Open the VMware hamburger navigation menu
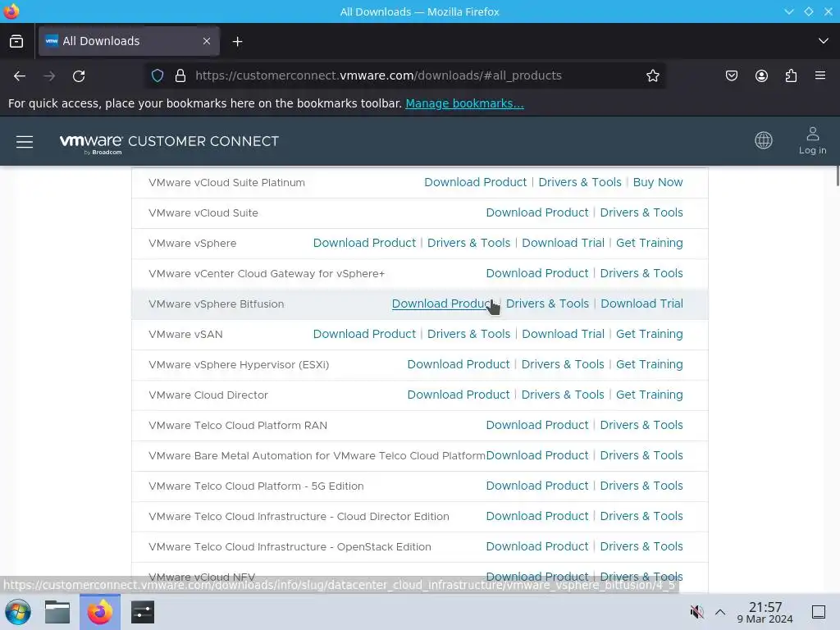The height and width of the screenshot is (630, 840). [25, 141]
